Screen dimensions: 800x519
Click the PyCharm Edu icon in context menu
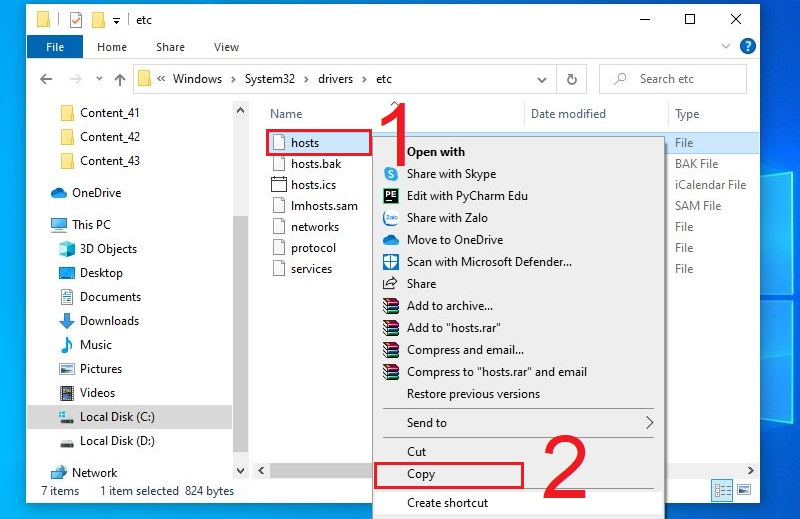[391, 196]
